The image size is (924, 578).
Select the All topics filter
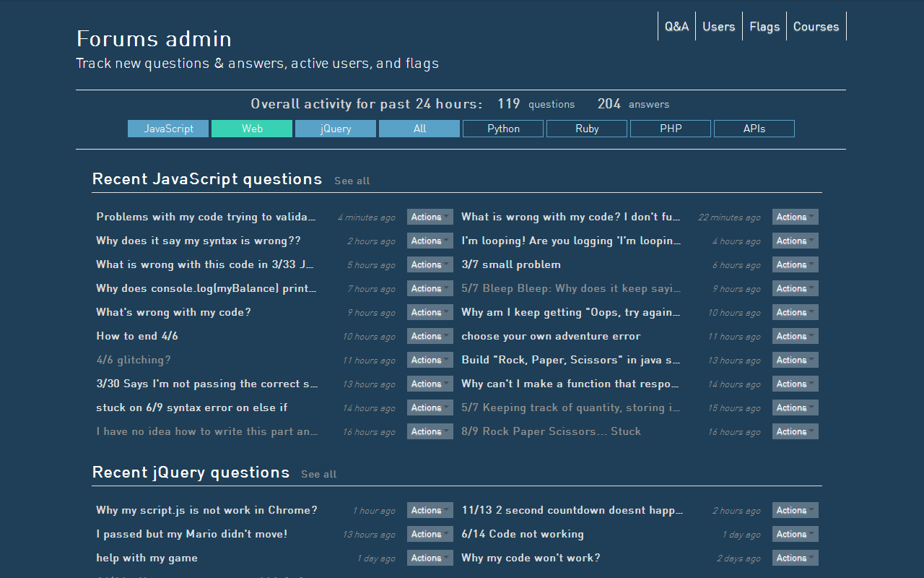(419, 128)
